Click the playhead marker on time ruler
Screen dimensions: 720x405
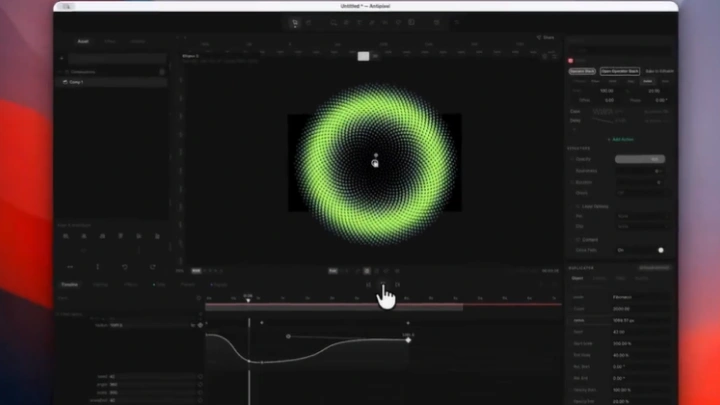tap(248, 297)
